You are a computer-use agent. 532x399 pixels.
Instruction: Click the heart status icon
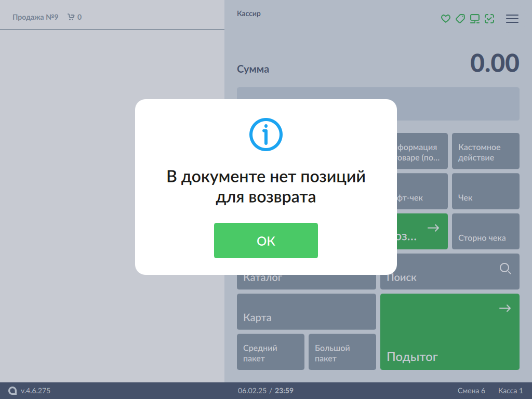[445, 19]
